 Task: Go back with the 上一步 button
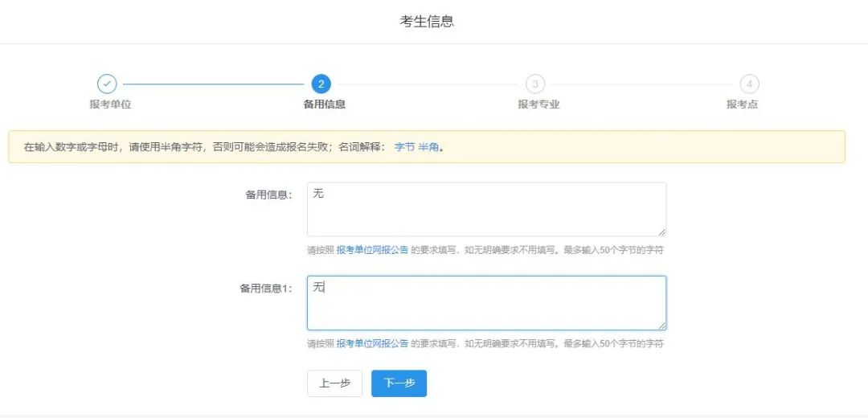click(334, 383)
